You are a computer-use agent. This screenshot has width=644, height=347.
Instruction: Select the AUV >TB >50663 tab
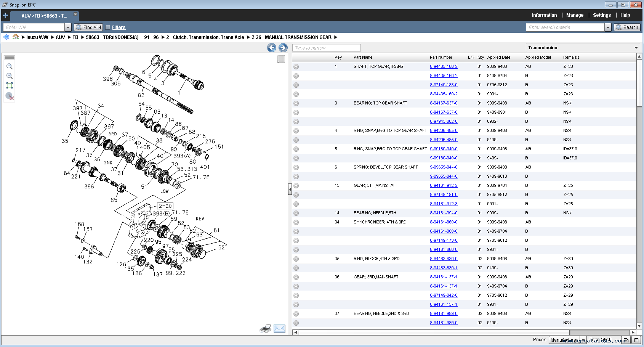44,16
